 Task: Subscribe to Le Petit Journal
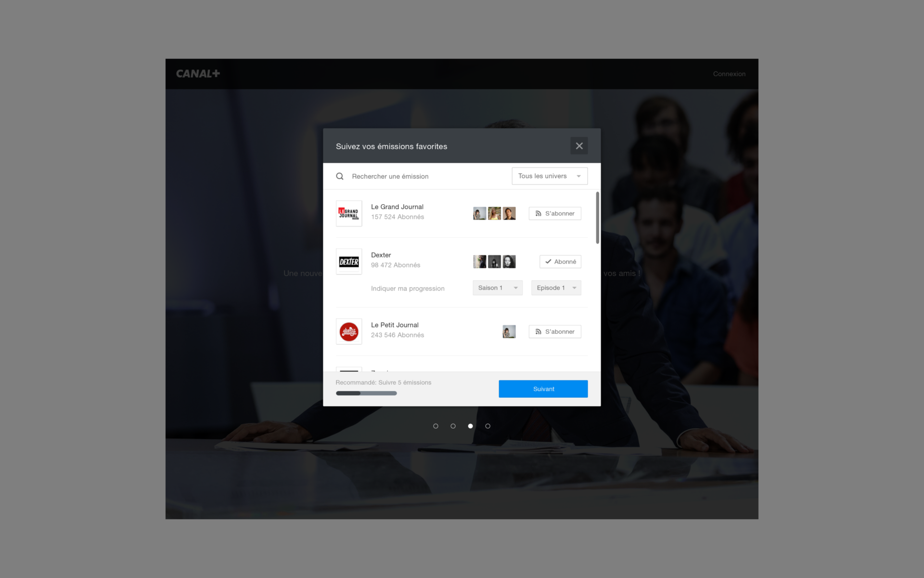point(555,331)
